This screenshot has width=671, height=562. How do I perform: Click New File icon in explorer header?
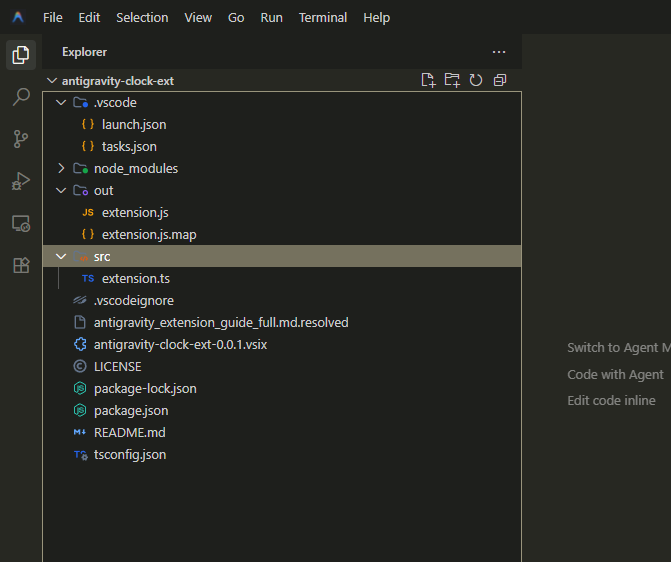[x=428, y=80]
